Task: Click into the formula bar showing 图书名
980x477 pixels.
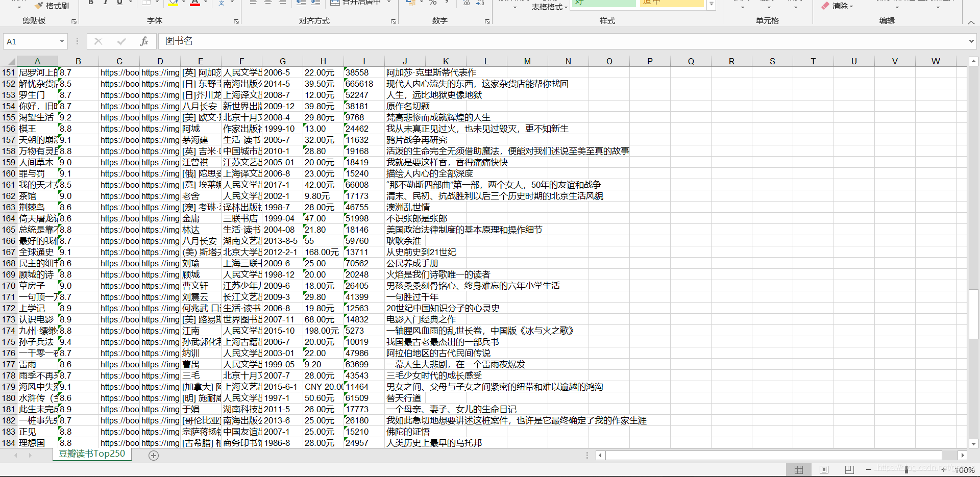Action: click(x=561, y=41)
